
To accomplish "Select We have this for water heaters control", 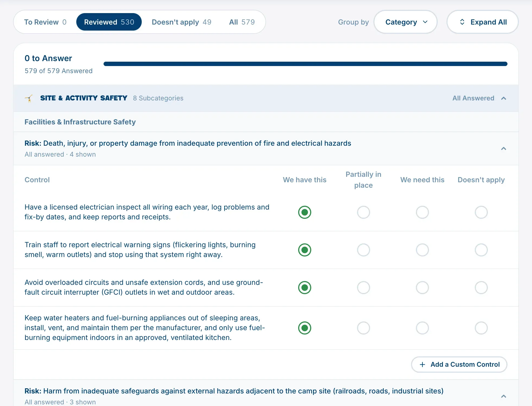I will [x=305, y=328].
